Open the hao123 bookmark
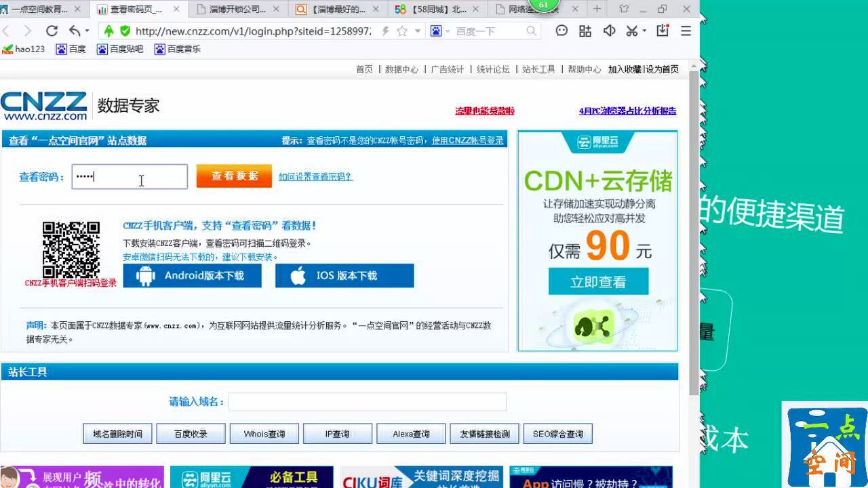The height and width of the screenshot is (488, 868). (x=24, y=49)
